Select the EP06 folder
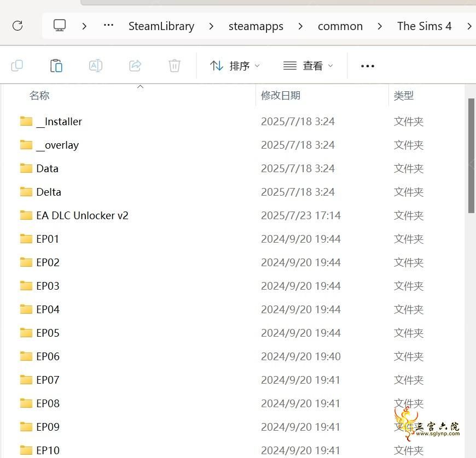 pos(48,356)
